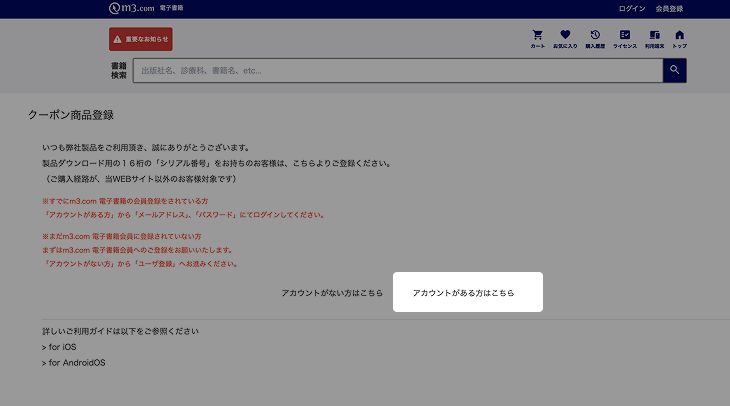Go to top via home icon
730x406 pixels.
coord(679,37)
